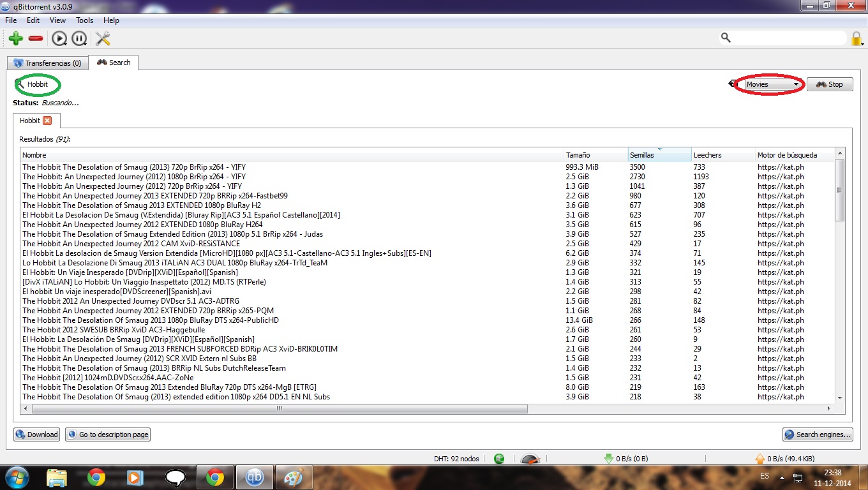This screenshot has width=868, height=490.
Task: Sort by the Nombre column header
Action: [292, 155]
